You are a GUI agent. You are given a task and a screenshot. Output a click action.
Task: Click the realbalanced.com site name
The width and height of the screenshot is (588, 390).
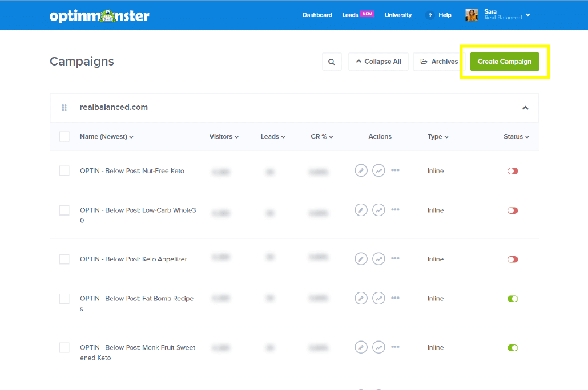114,108
